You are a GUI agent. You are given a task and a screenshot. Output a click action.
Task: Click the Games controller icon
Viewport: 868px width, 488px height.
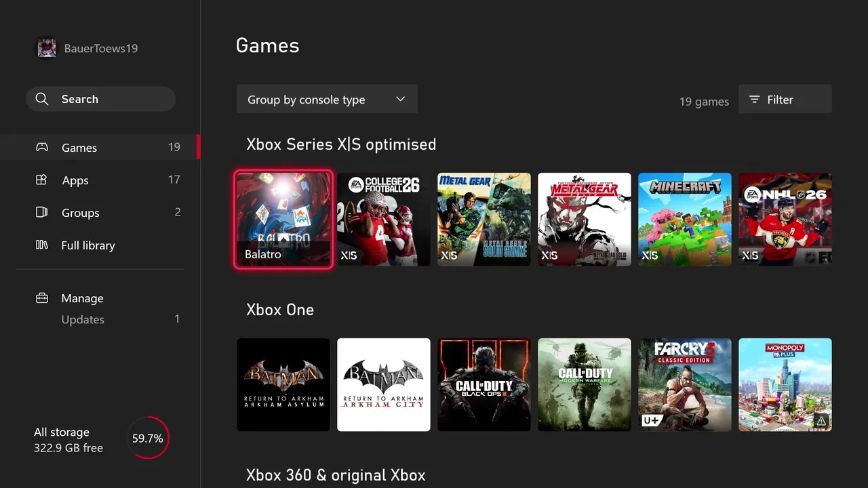(42, 147)
